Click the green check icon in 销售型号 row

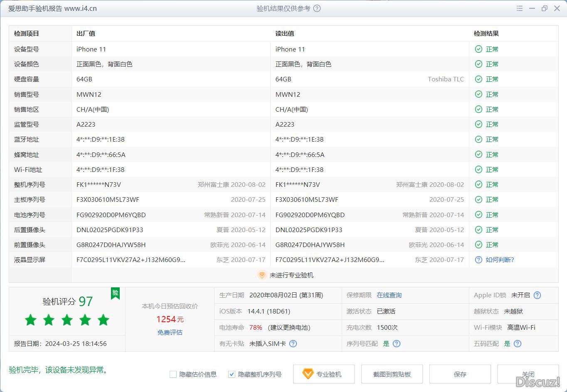click(478, 94)
